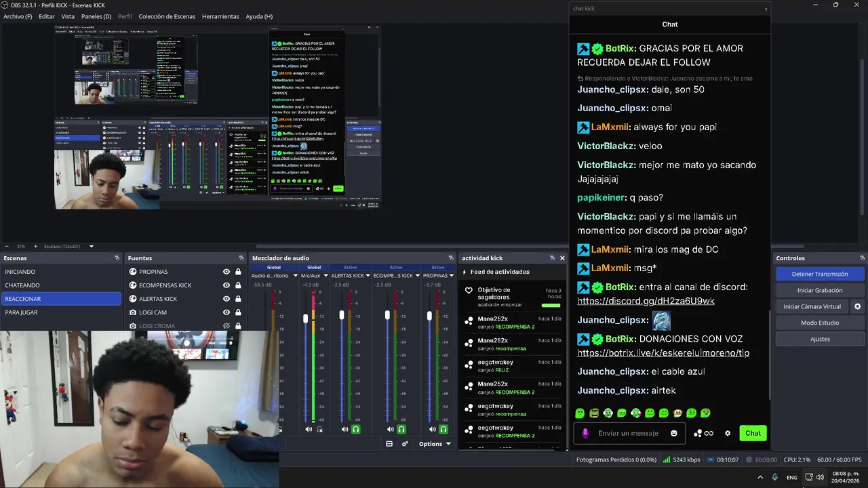This screenshot has height=488, width=868.
Task: Open Mic/Aux channel menu arrow
Action: coord(325,276)
